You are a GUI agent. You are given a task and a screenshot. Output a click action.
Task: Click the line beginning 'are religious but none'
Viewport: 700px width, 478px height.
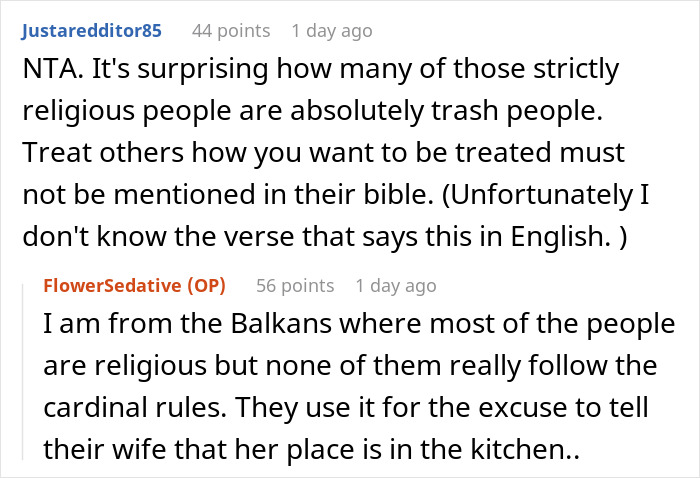[x=350, y=366]
